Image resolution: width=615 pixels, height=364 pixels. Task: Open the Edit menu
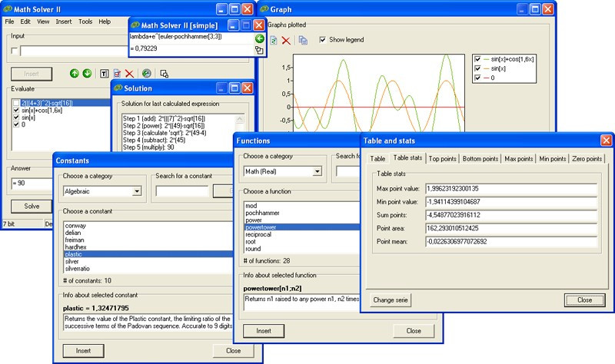tap(25, 22)
